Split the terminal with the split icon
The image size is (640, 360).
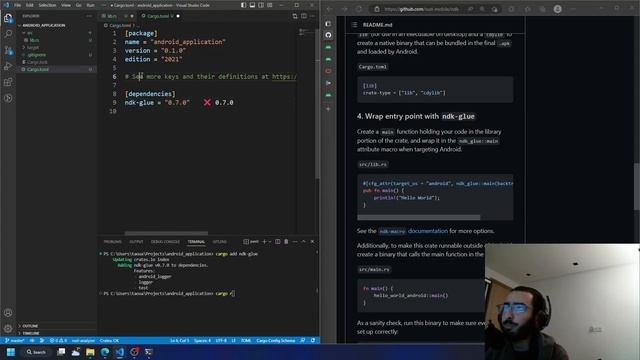[278, 242]
